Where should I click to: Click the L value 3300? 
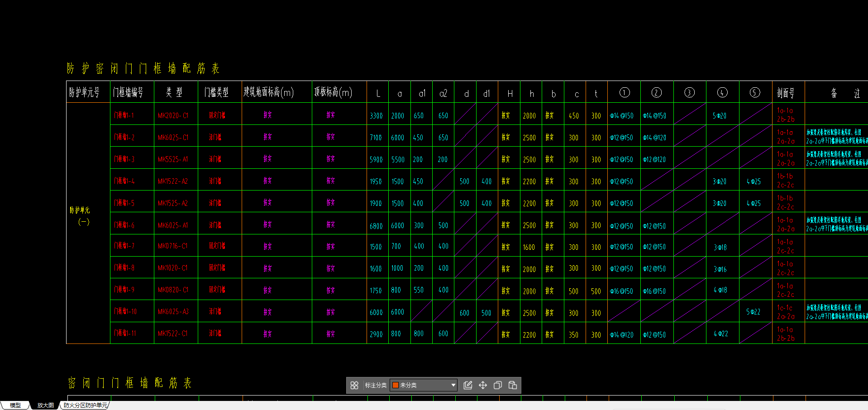point(376,116)
